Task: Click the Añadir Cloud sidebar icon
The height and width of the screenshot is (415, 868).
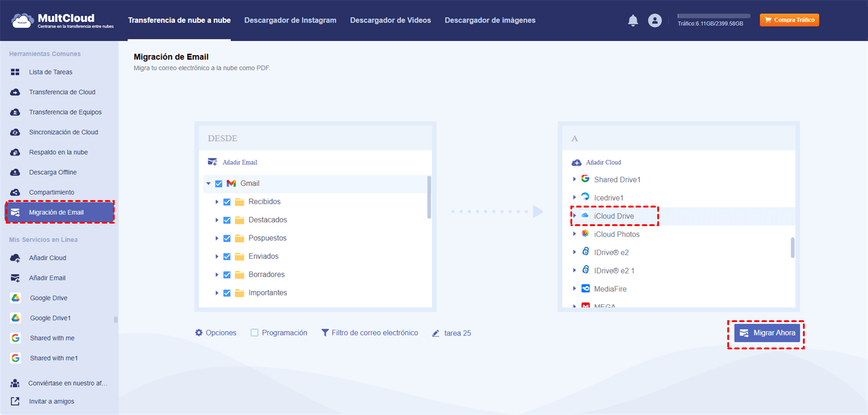Action: (x=15, y=258)
